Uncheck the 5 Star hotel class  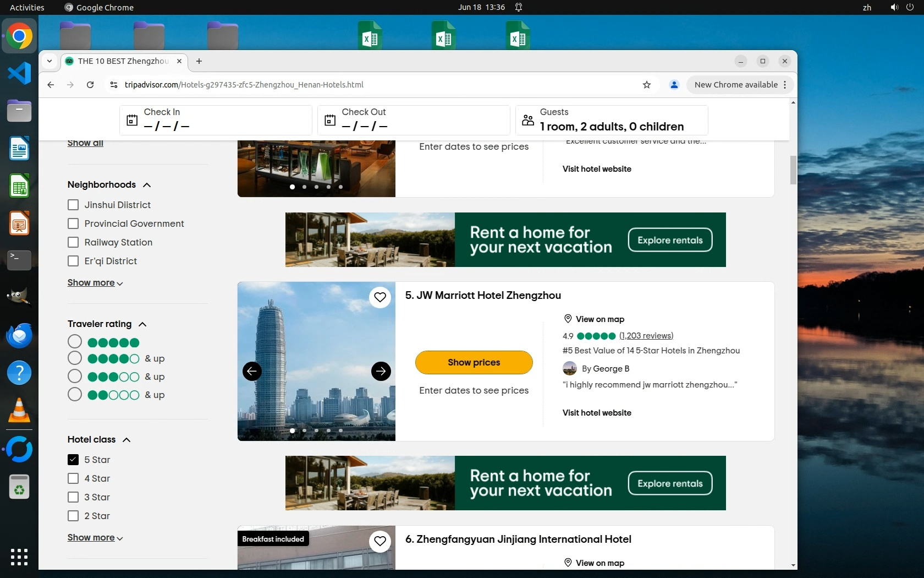point(73,460)
